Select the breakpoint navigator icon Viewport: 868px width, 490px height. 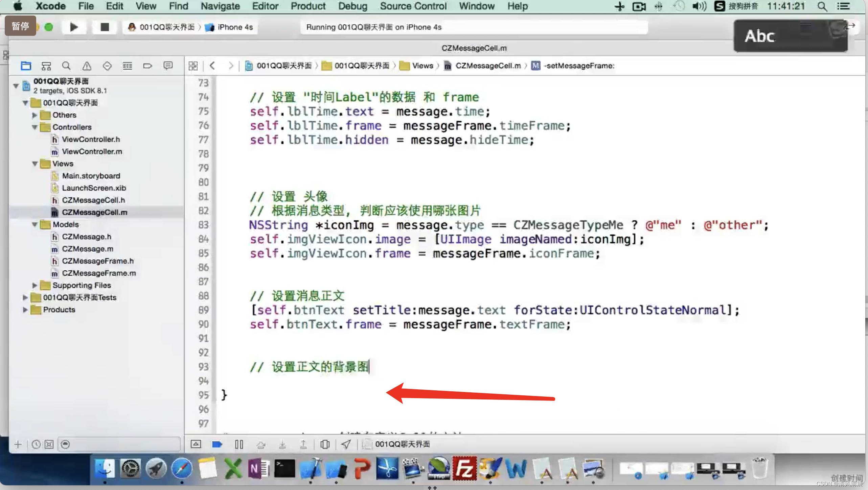click(x=147, y=66)
